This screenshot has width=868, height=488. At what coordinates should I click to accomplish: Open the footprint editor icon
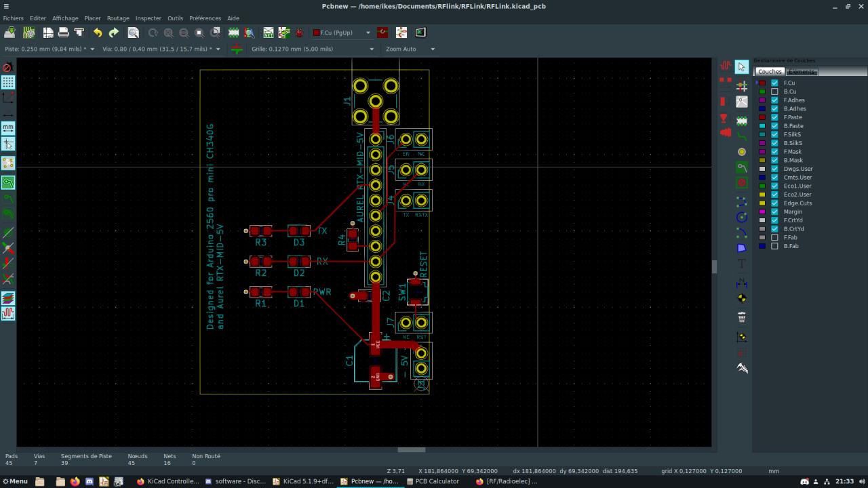tap(234, 33)
